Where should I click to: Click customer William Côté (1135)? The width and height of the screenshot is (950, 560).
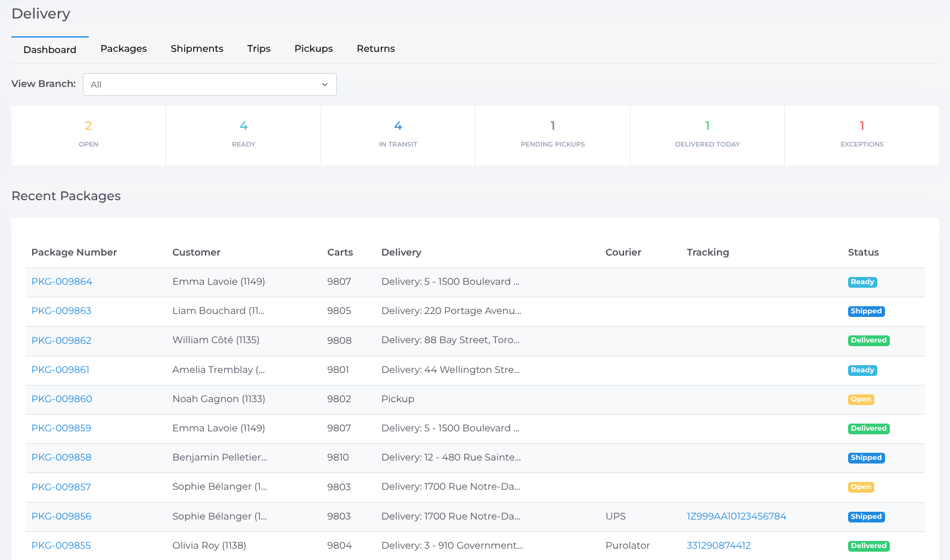tap(216, 340)
